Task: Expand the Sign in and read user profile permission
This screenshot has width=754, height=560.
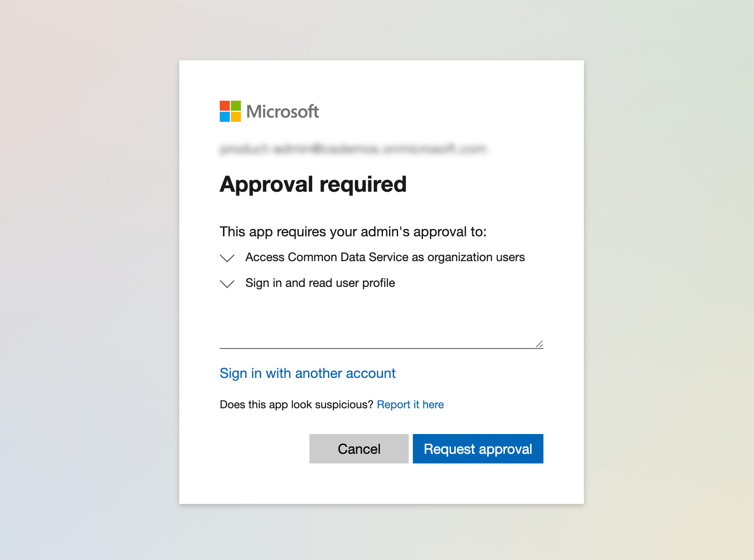Action: point(227,284)
